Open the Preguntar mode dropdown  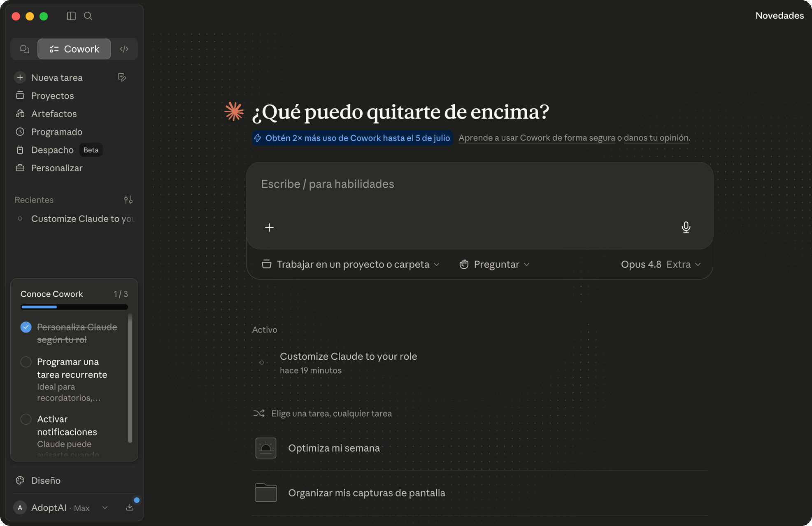click(495, 264)
